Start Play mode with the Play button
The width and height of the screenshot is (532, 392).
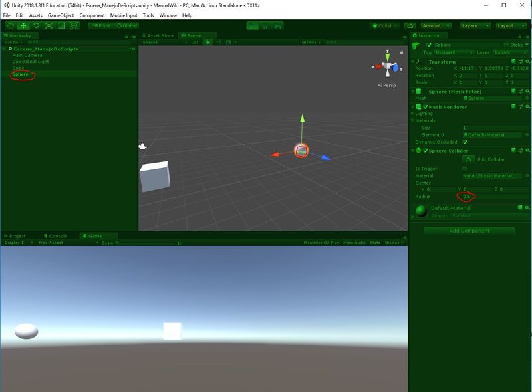253,26
